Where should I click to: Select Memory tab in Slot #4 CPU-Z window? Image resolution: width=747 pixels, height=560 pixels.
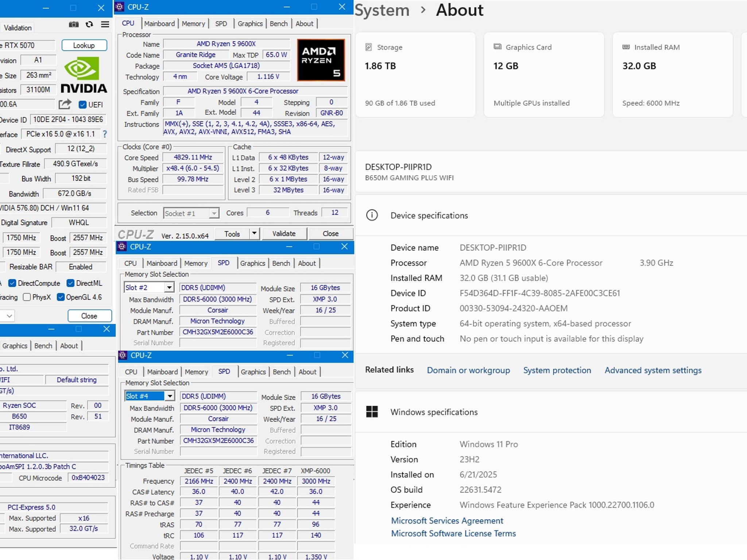[196, 372]
